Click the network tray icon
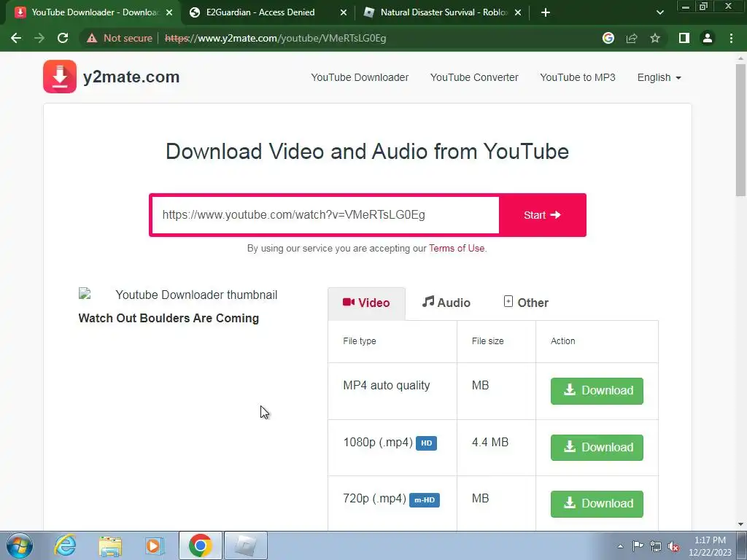This screenshot has height=560, width=747. coord(656,546)
